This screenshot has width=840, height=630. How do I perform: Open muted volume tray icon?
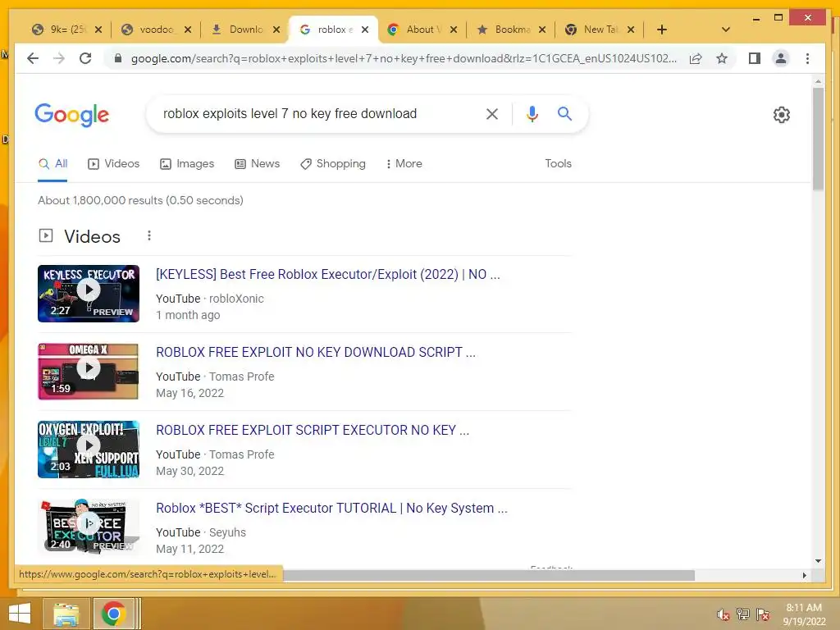click(x=724, y=614)
